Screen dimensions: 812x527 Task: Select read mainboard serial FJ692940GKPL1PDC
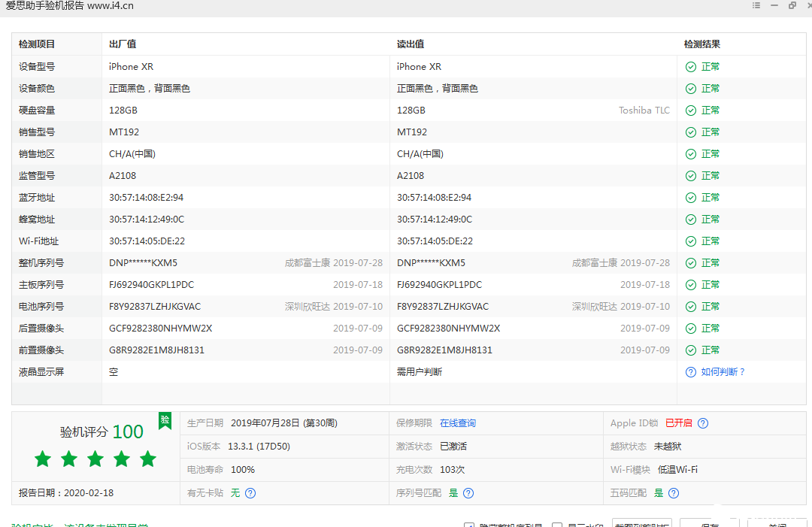[439, 285]
